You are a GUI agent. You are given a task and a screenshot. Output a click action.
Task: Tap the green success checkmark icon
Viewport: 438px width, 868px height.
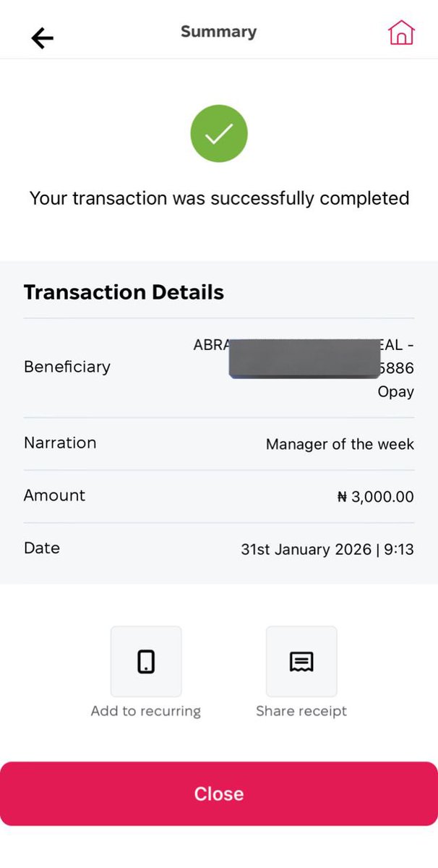(219, 133)
